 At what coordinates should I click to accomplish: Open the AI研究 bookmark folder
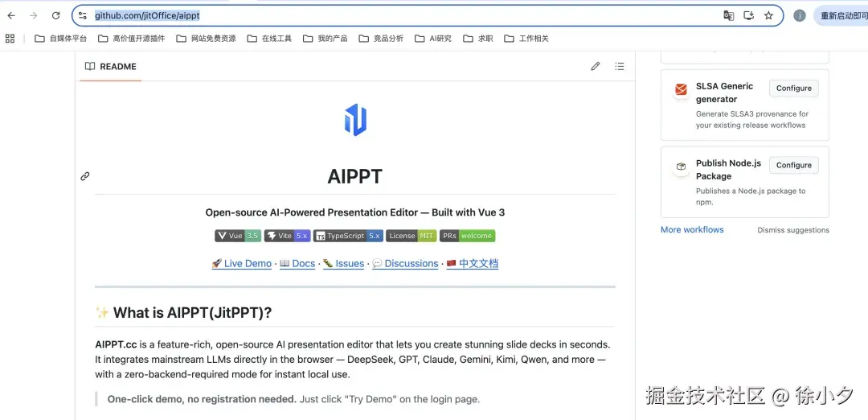(433, 39)
